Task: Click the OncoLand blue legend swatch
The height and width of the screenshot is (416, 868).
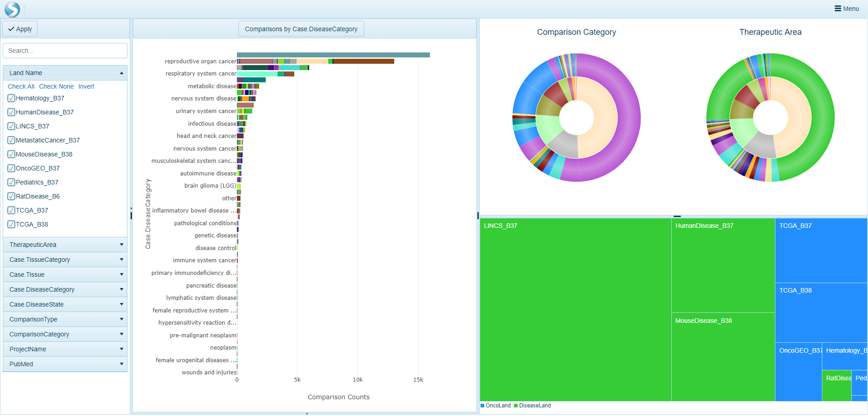Action: [x=482, y=406]
